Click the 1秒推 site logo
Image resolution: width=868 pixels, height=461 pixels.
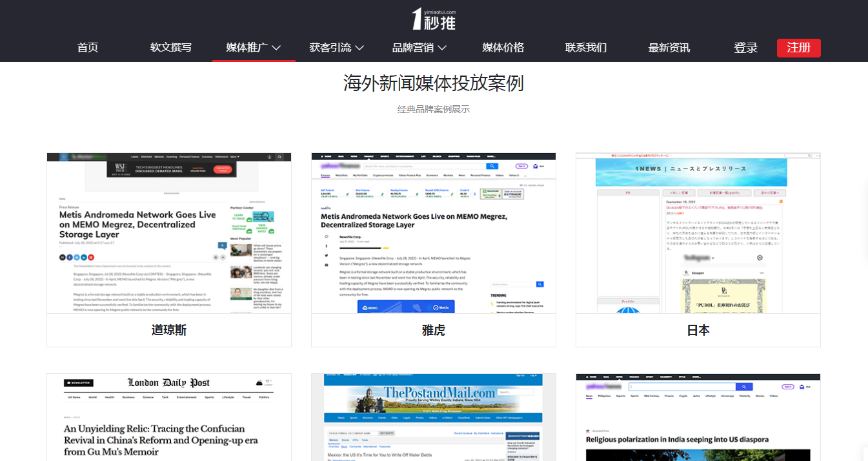click(434, 19)
